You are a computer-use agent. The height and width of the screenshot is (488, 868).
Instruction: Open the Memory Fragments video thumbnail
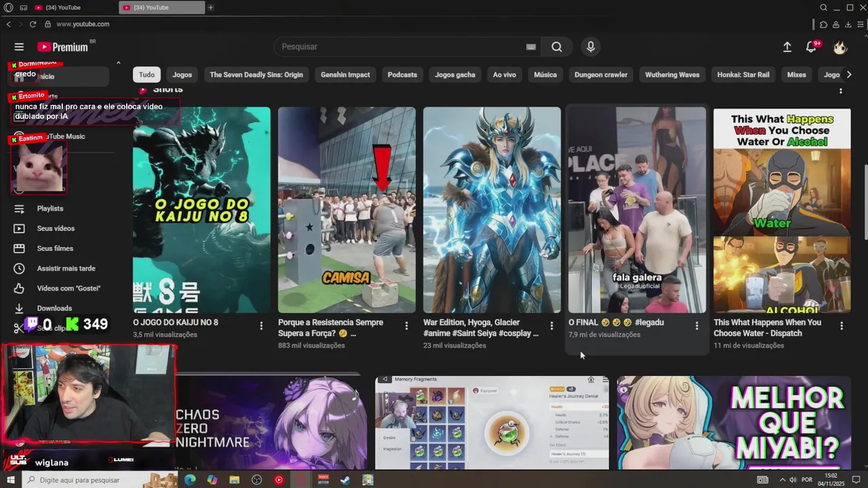(x=492, y=422)
